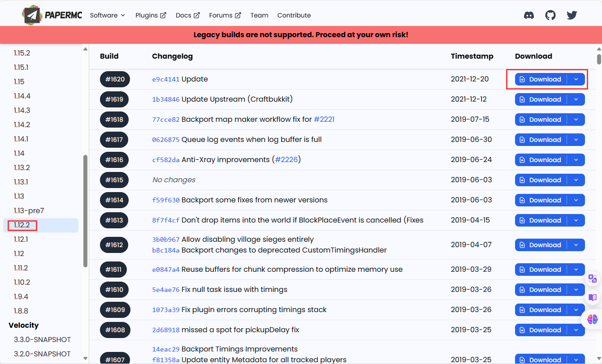Expand the Software menu
Viewport: 602px width, 364px height.
click(x=108, y=15)
